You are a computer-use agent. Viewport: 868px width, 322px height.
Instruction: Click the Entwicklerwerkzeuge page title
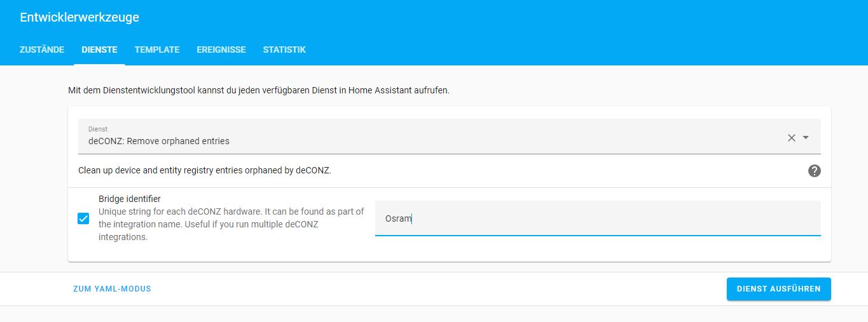79,18
